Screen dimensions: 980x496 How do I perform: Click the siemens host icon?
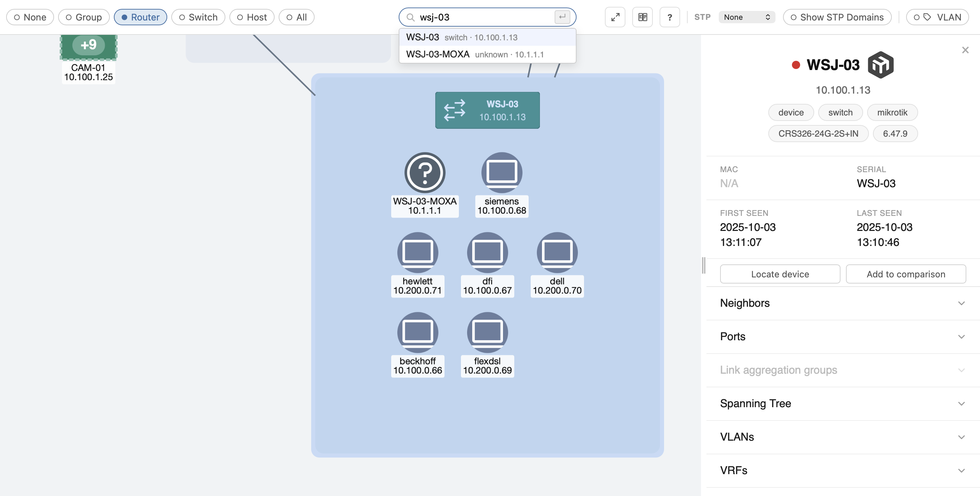[x=501, y=173]
